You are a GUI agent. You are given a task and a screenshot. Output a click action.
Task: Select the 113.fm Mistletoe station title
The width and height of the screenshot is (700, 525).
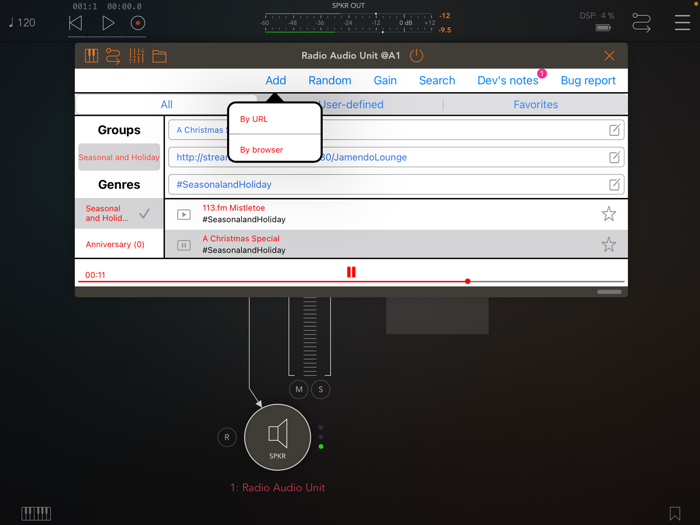(x=233, y=208)
